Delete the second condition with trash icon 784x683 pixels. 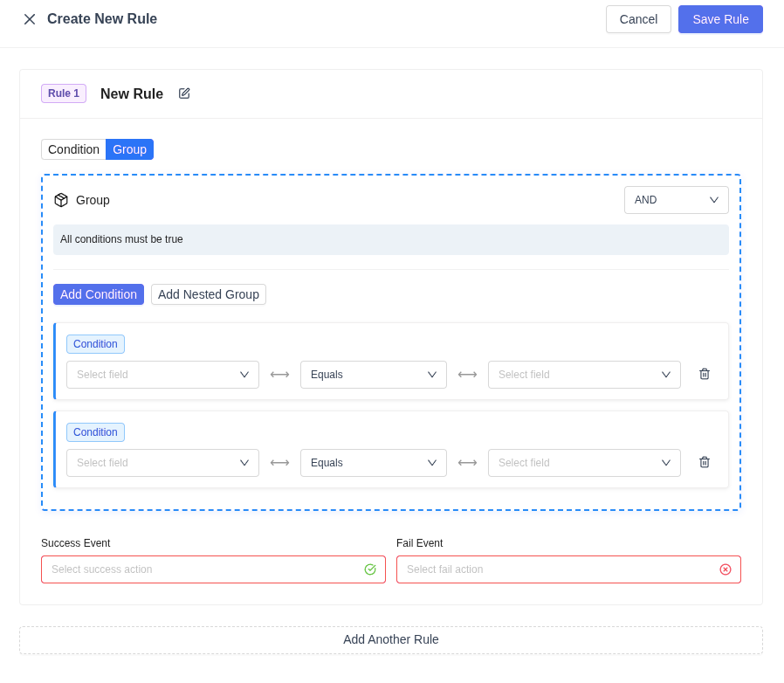[705, 462]
